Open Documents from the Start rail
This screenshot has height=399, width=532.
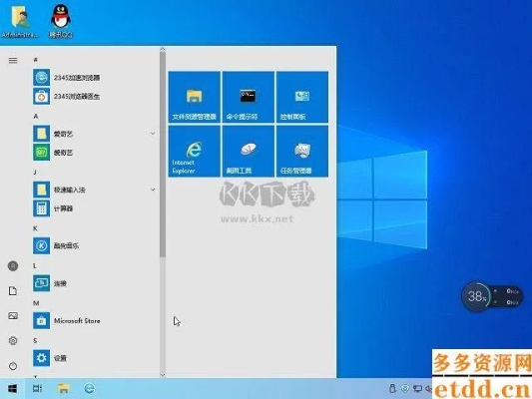click(13, 291)
